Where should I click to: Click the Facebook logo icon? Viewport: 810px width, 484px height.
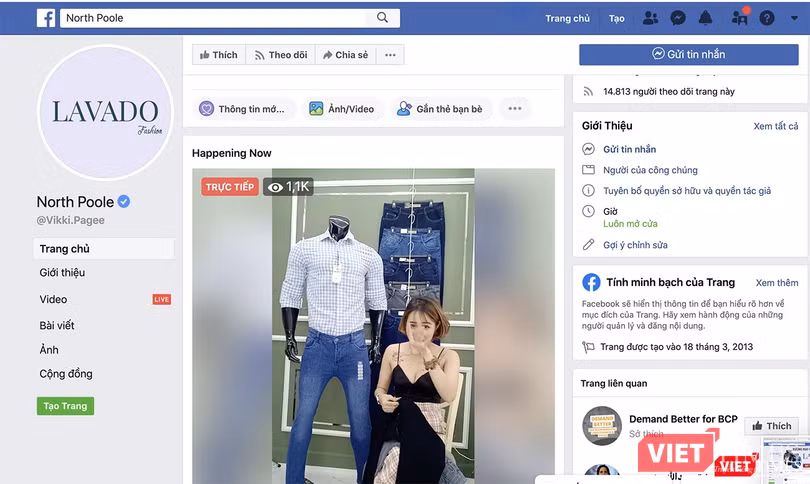click(46, 18)
